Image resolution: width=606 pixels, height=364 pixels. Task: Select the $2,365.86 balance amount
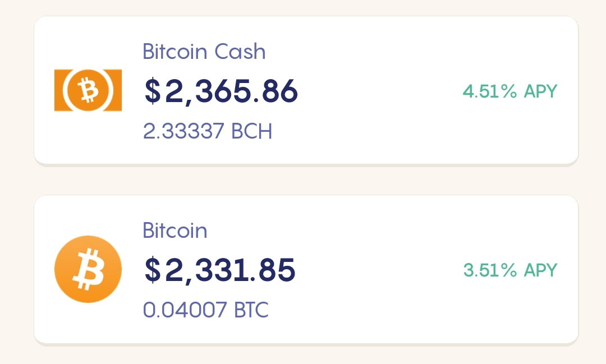click(221, 91)
